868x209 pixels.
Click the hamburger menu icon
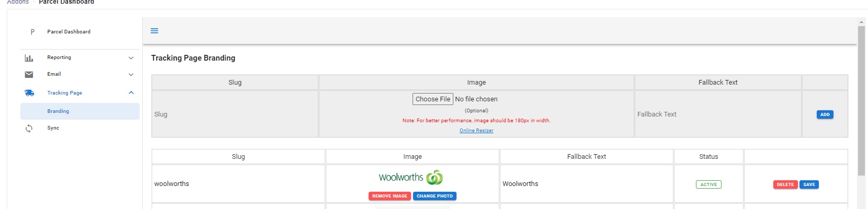[x=154, y=31]
